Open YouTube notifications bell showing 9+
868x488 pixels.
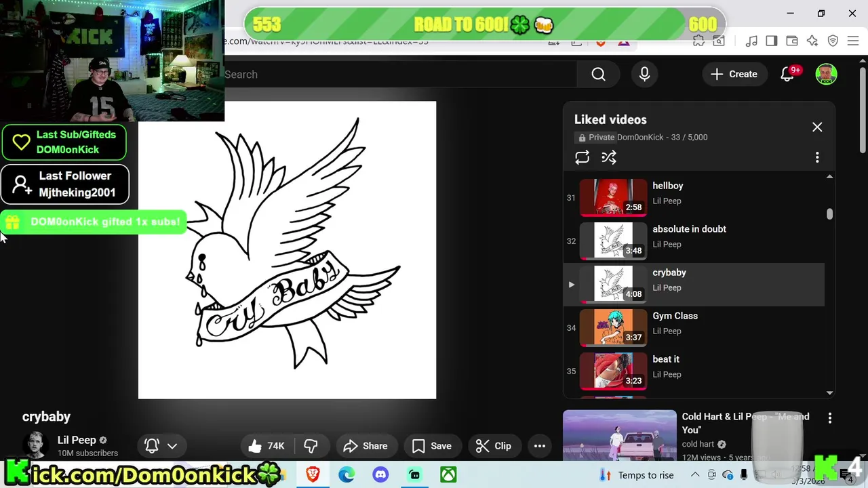pos(787,75)
